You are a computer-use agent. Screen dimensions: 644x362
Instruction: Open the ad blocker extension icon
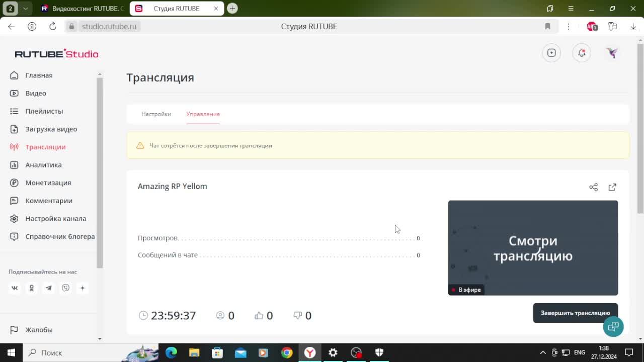(x=592, y=27)
